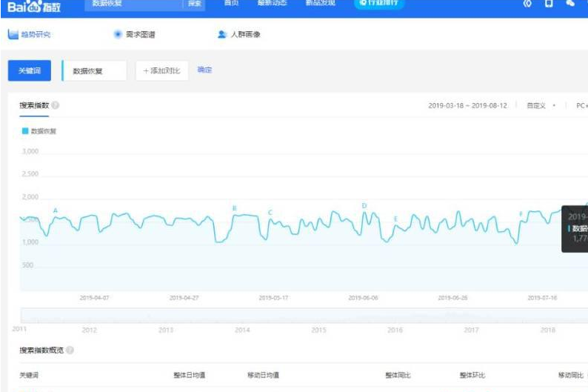Screen dimensions: 588x392
Task: Click the 2019-04-07 axis date label
Action: (x=94, y=298)
